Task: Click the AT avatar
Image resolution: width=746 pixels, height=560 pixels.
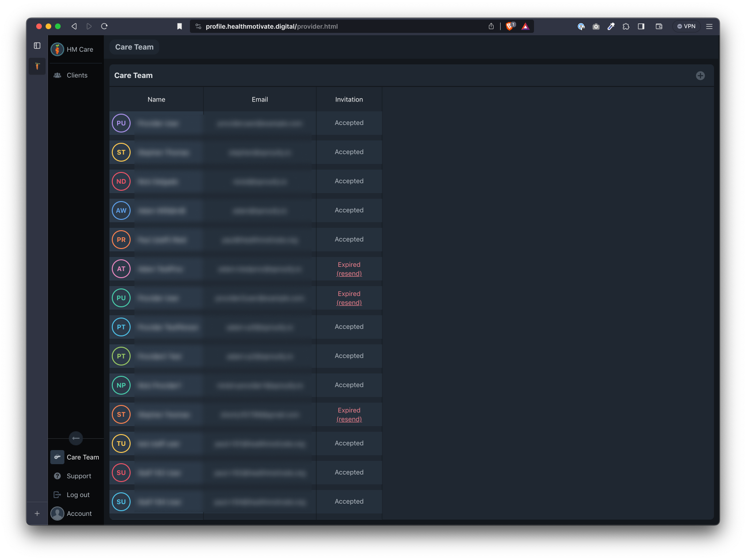Action: [121, 269]
